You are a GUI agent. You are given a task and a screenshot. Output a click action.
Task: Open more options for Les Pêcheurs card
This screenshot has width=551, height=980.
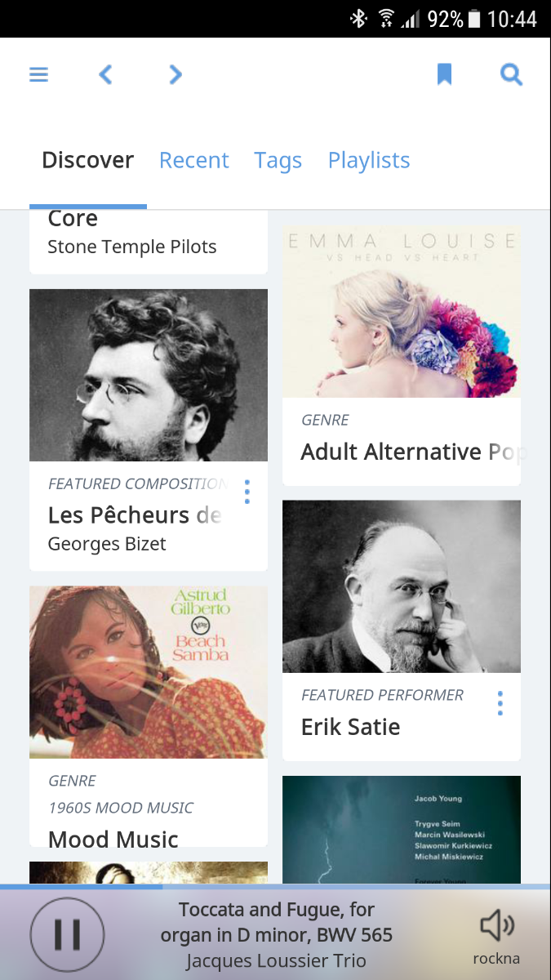point(247,492)
